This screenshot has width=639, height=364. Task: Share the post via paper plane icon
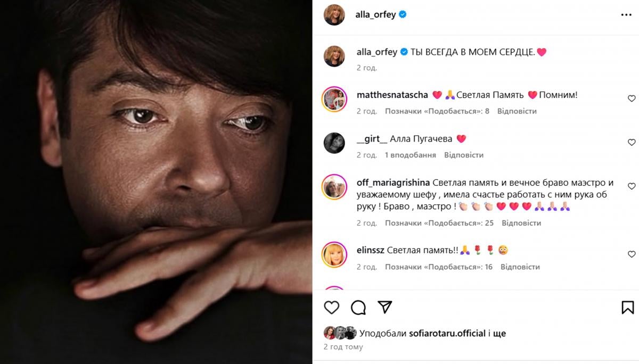coord(385,307)
